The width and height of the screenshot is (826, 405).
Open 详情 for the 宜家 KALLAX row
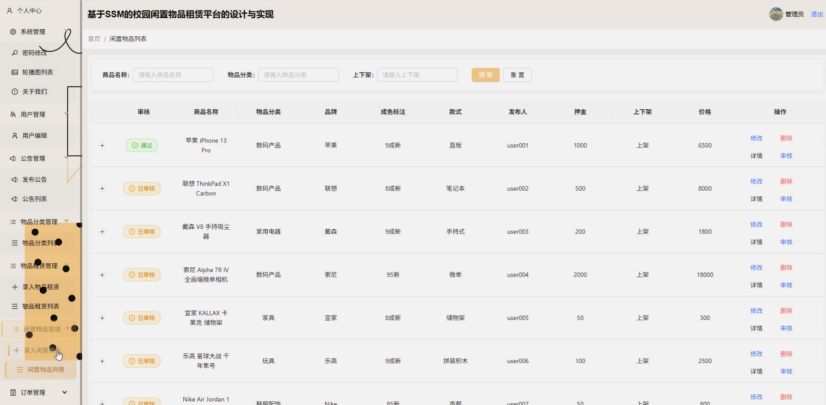[756, 329]
